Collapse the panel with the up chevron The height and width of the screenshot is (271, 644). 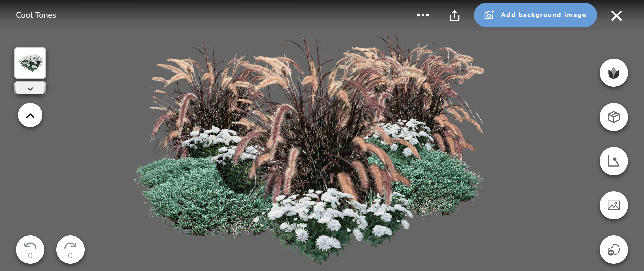click(30, 115)
